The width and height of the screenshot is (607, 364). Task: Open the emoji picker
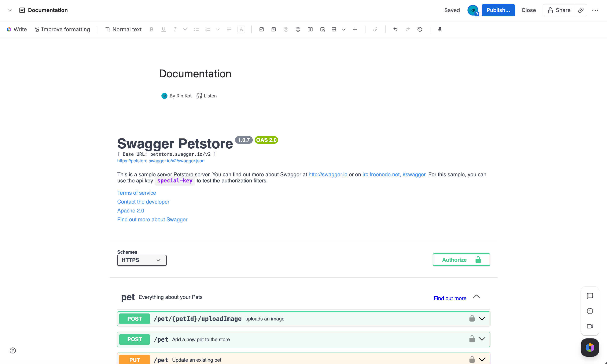click(x=298, y=29)
